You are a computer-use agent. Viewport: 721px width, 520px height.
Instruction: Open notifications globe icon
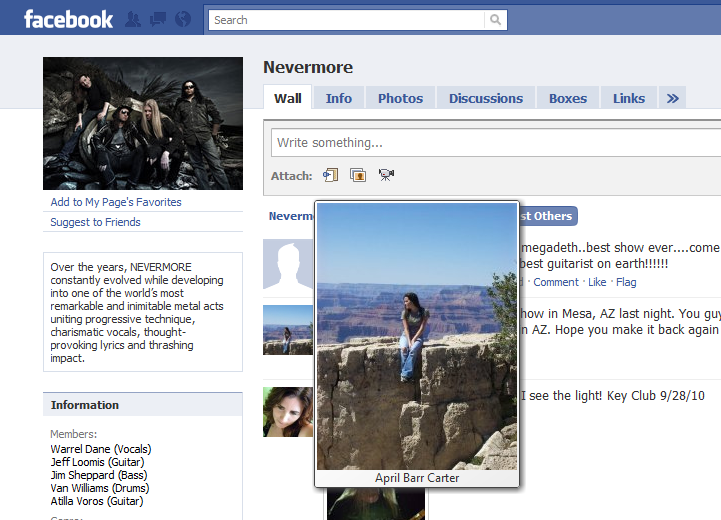(182, 19)
